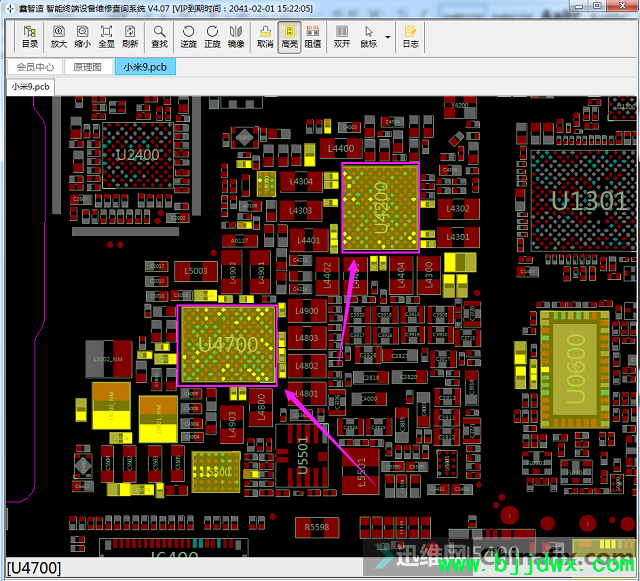The image size is (640, 581).
Task: Click the U5501 component
Action: [x=302, y=455]
